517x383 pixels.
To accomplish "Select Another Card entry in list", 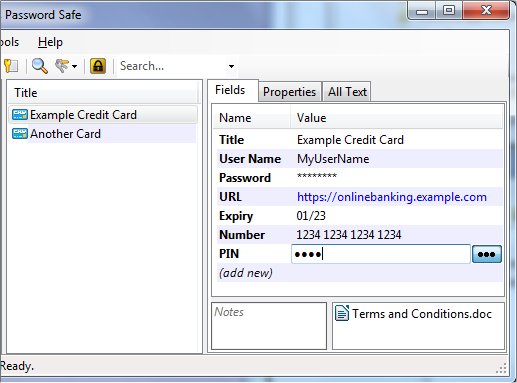I will [x=102, y=134].
